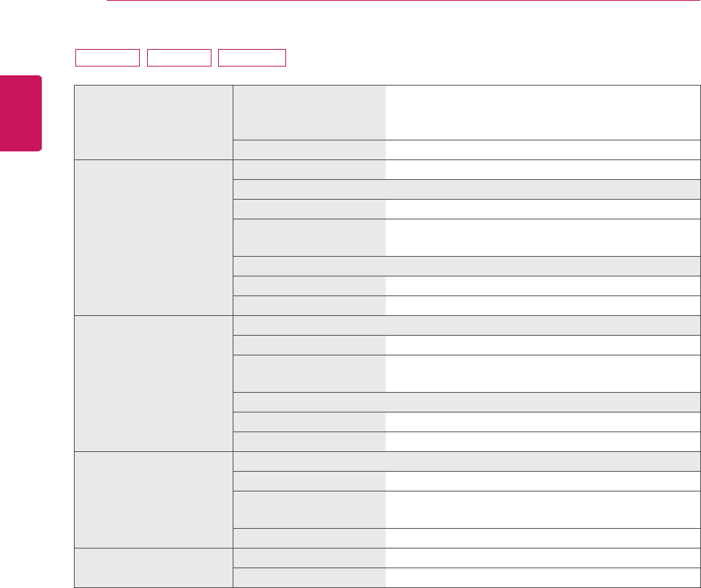The height and width of the screenshot is (588, 701).
Task: Click the white value cell directly under the first gray banded row
Action: [x=542, y=208]
